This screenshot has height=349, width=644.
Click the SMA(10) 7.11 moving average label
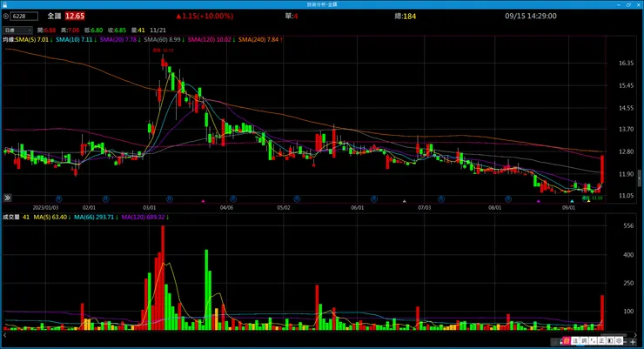74,39
